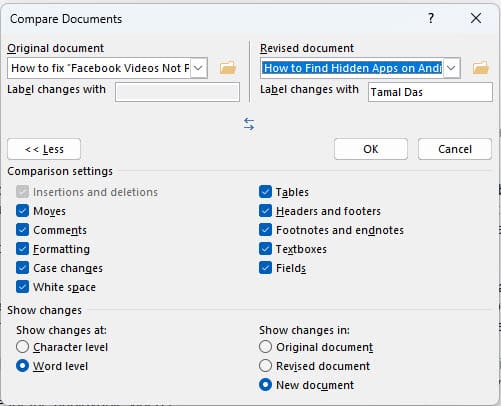The height and width of the screenshot is (406, 501).
Task: Close the Compare Documents dialog
Action: point(476,18)
